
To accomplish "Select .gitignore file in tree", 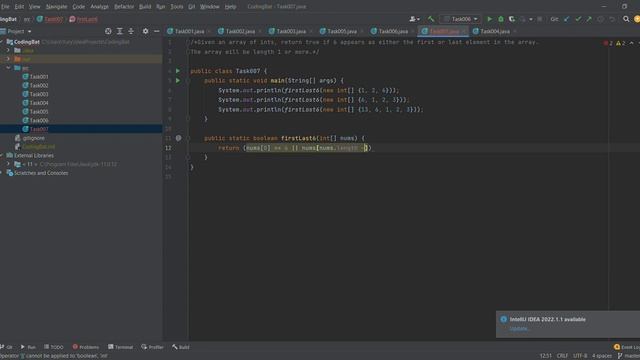I will [33, 138].
